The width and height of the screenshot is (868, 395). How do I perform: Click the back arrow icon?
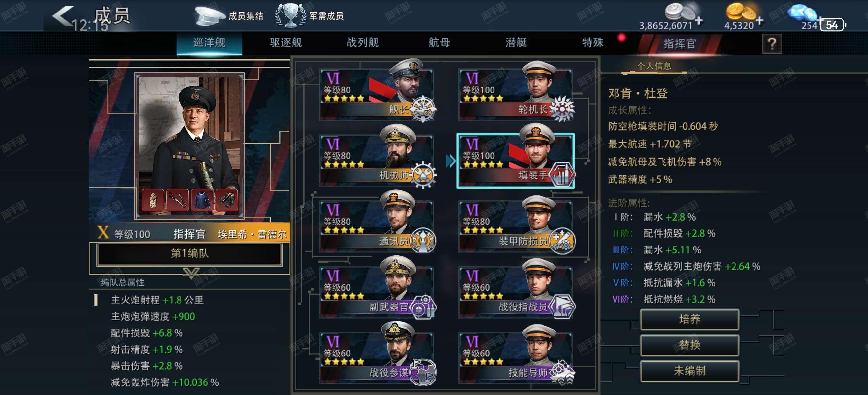click(x=63, y=16)
